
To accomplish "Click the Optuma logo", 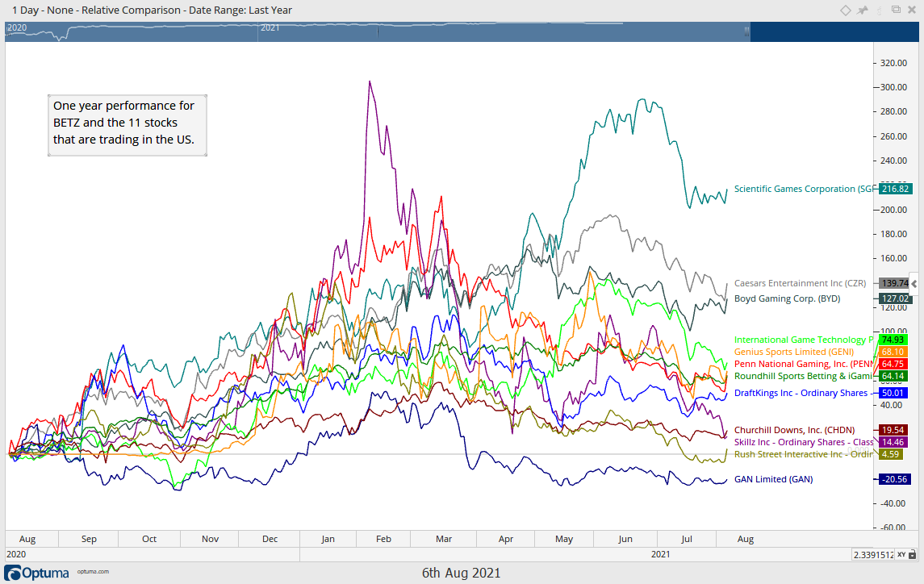I will pos(36,572).
